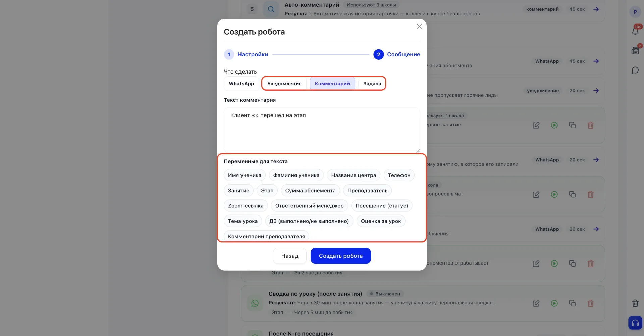Open Авто-комментарий template with arrow

pos(596,9)
